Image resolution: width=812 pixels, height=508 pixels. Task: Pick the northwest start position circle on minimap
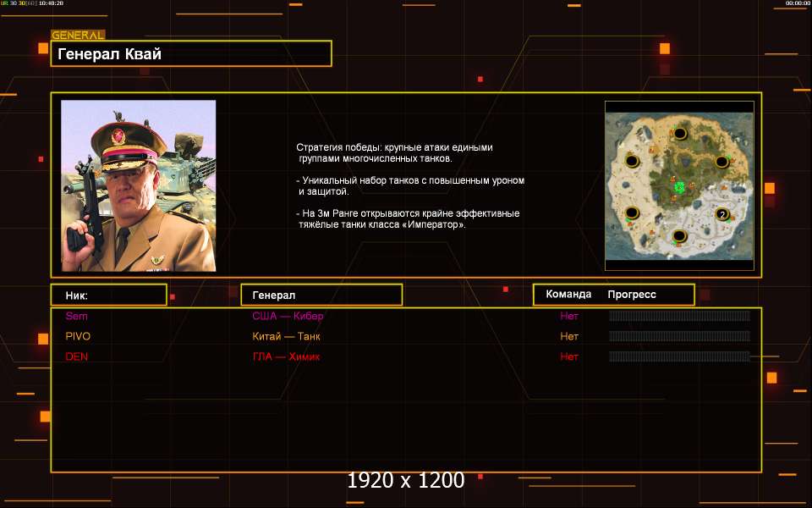coord(632,160)
